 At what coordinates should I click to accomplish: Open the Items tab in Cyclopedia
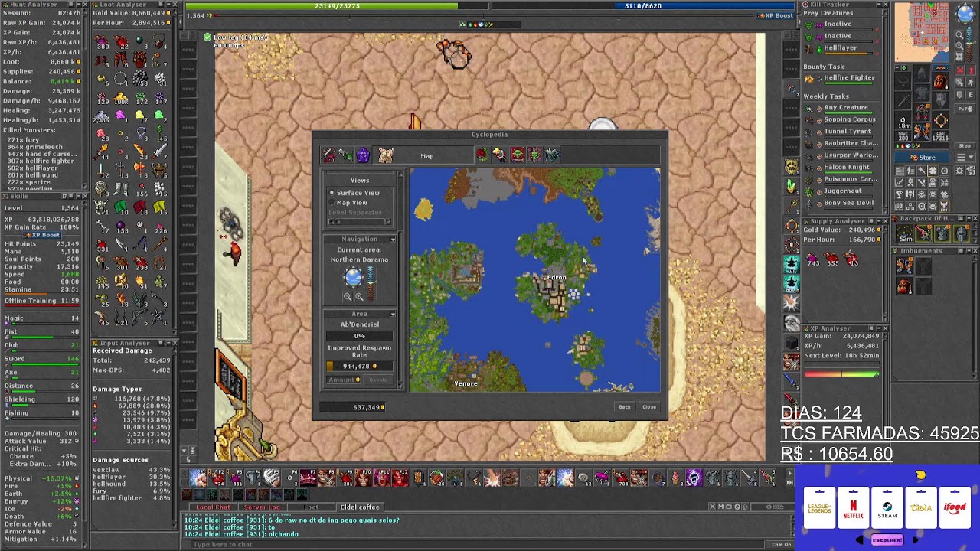click(x=328, y=155)
